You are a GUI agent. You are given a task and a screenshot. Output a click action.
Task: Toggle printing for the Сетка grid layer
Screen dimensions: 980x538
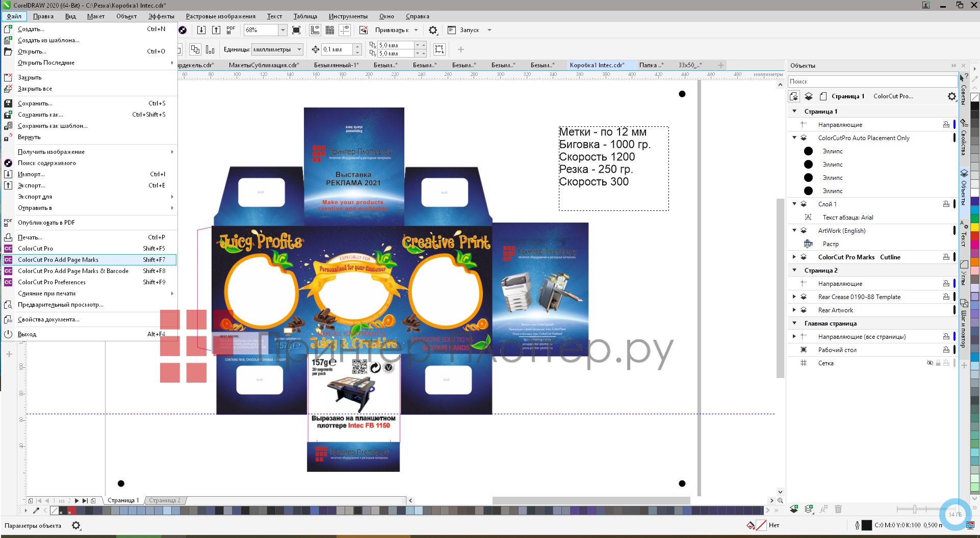(x=946, y=363)
